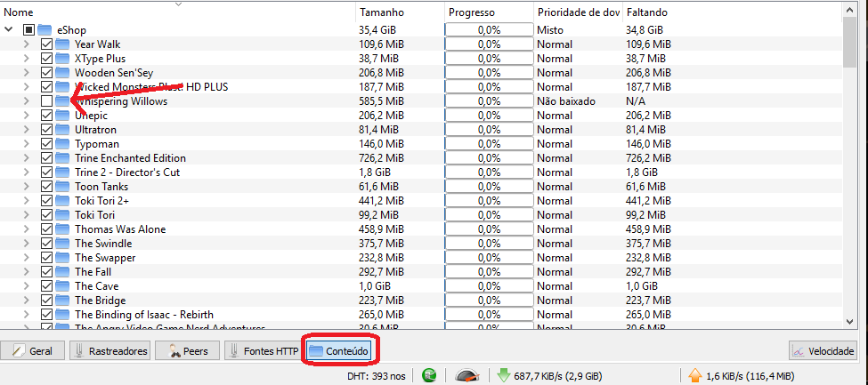Click the Trine 2 - Director's Cut folder icon
The width and height of the screenshot is (868, 385).
point(62,172)
